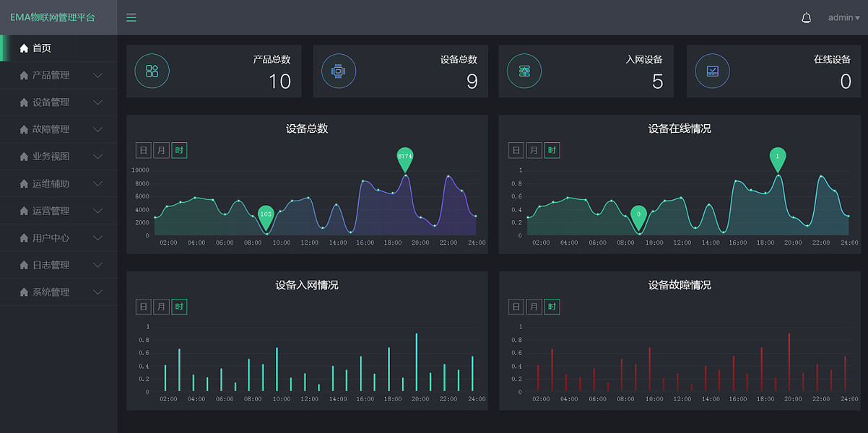Open the 设备管理 menu label
Image resolution: width=868 pixels, height=433 pixels.
(x=51, y=102)
